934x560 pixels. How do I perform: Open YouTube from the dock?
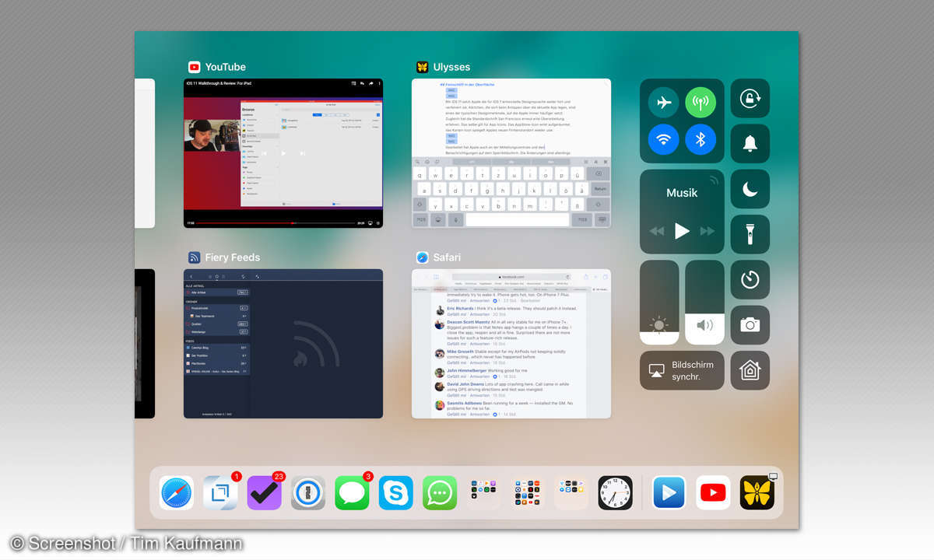(x=713, y=493)
